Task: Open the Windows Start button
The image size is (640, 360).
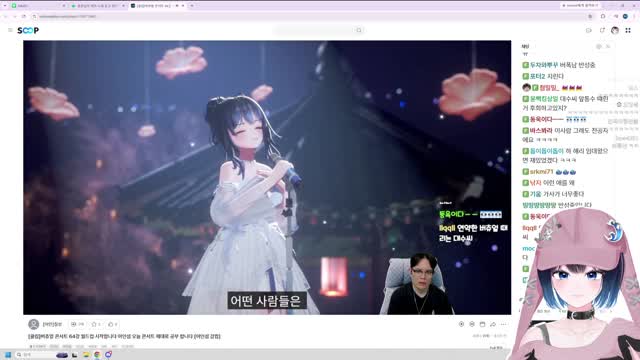Action: 7,355
